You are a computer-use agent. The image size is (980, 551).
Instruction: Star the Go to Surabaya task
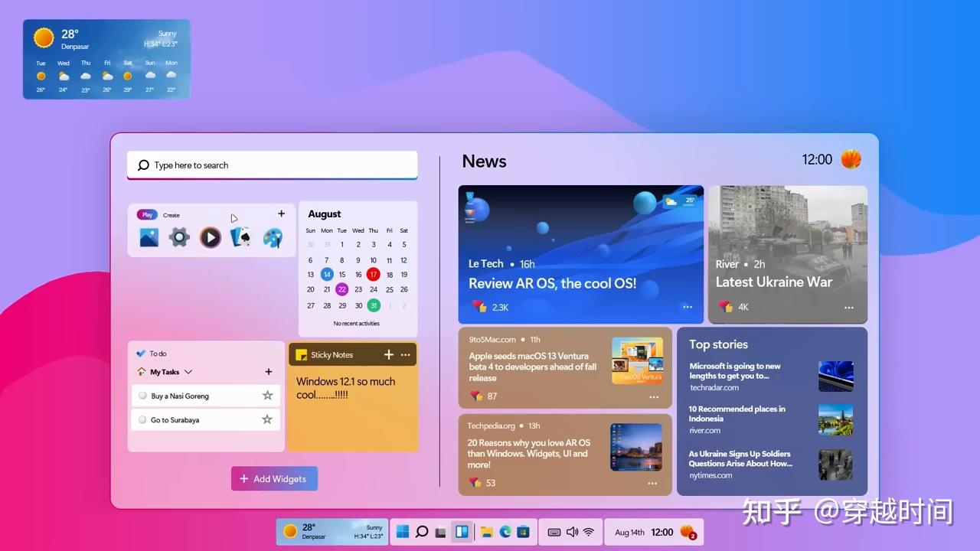(x=267, y=419)
